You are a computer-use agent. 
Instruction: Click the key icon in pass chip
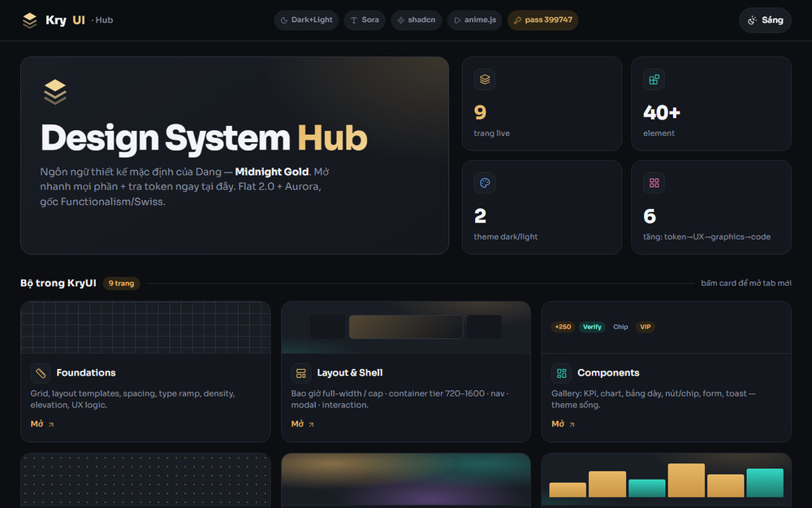[517, 20]
